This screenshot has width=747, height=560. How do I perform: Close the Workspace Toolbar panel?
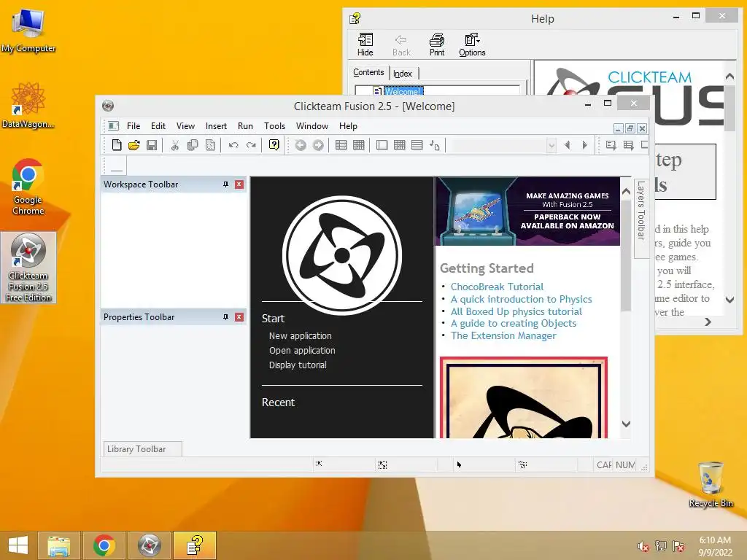click(239, 184)
